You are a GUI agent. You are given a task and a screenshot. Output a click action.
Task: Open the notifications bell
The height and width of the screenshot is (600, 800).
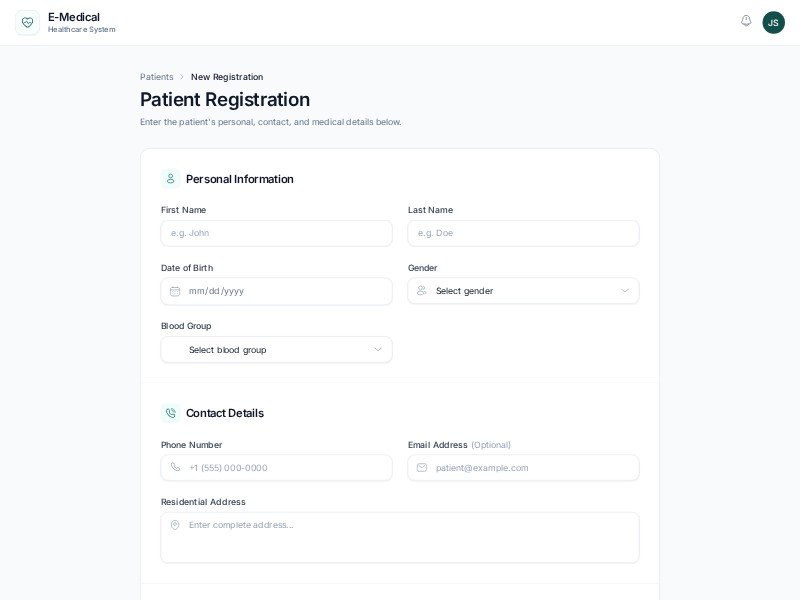746,21
